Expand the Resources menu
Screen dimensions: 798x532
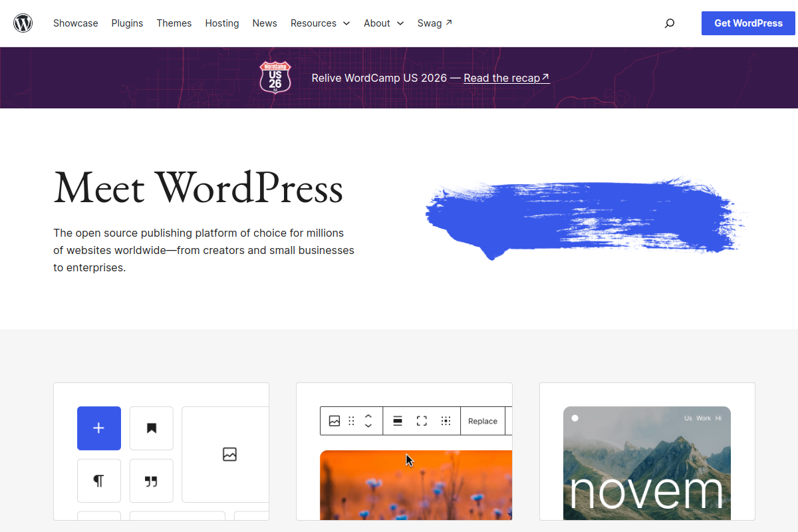tap(321, 23)
